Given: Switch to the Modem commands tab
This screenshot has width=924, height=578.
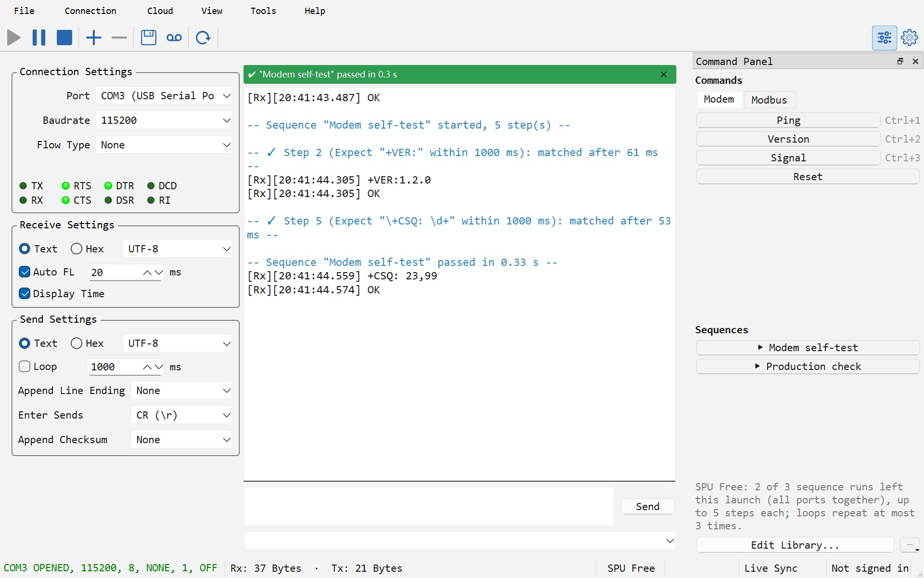Looking at the screenshot, I should pyautogui.click(x=719, y=100).
